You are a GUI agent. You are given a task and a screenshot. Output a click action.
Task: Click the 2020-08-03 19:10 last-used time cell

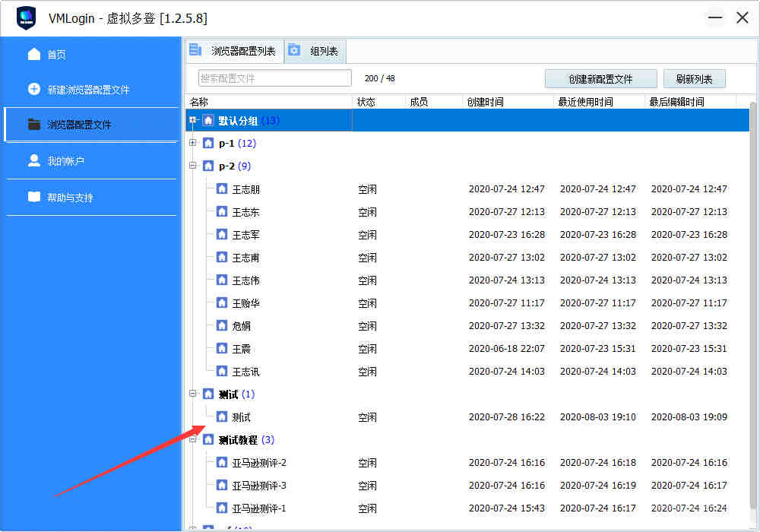(x=597, y=416)
